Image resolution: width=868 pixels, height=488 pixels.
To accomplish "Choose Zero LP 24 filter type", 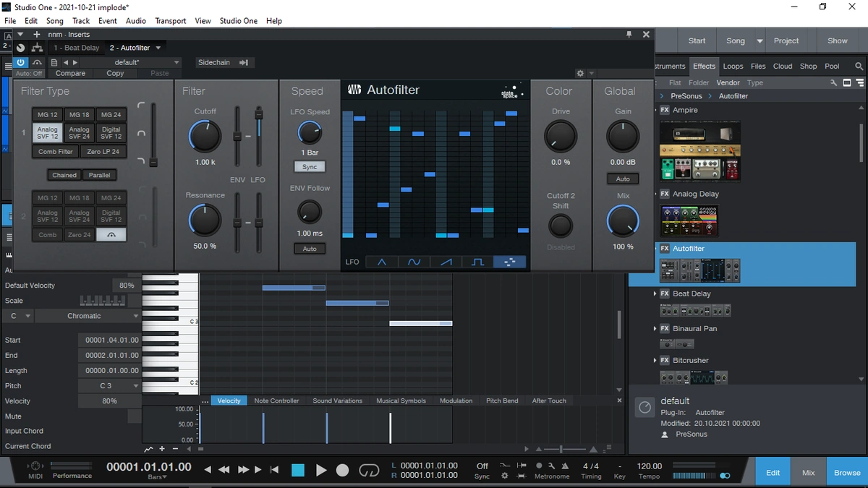I will 103,152.
